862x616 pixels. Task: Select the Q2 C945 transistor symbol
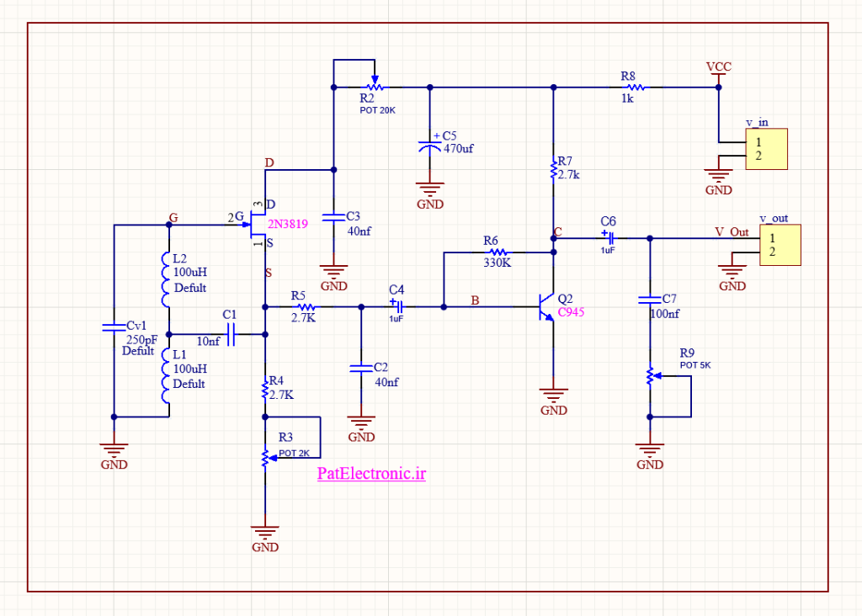coord(545,306)
